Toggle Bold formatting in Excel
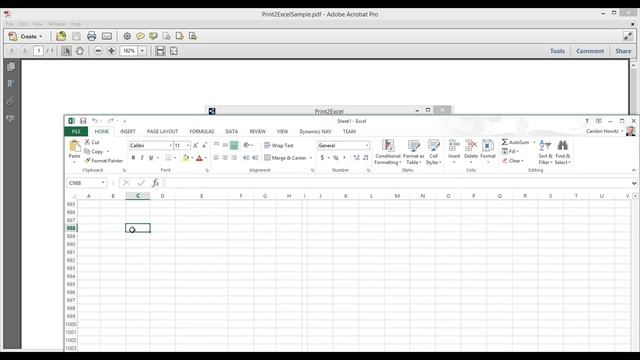 click(133, 158)
